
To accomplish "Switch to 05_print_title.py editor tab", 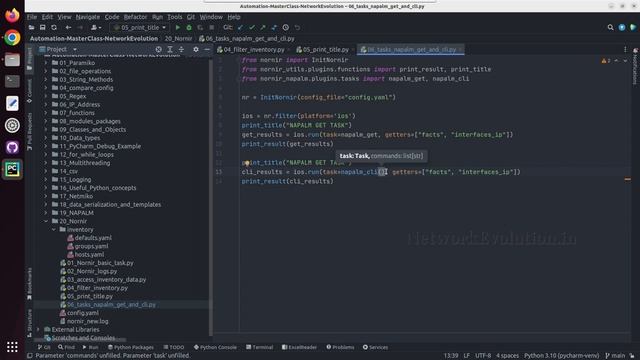I will 325,49.
